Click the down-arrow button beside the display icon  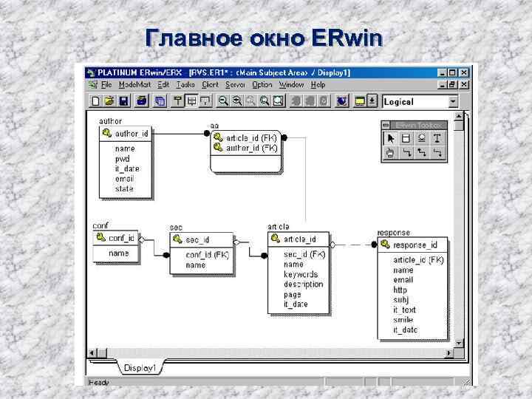tap(372, 101)
